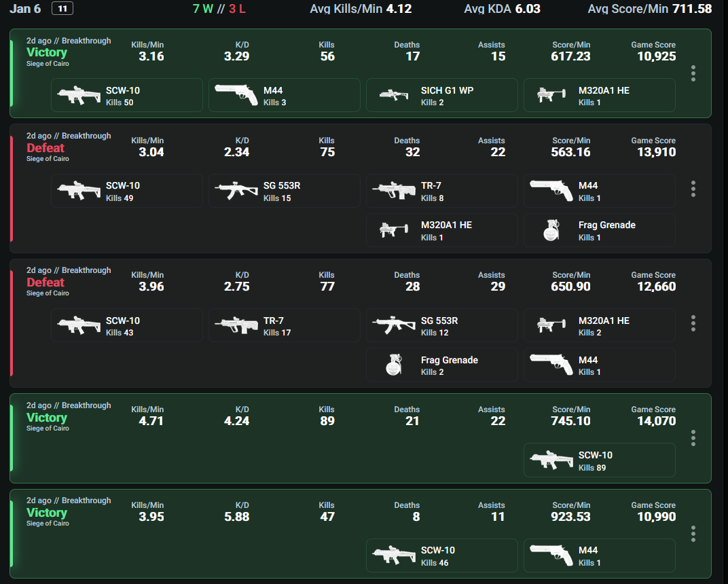Click M320A1 HE icon in first match

coord(551,95)
